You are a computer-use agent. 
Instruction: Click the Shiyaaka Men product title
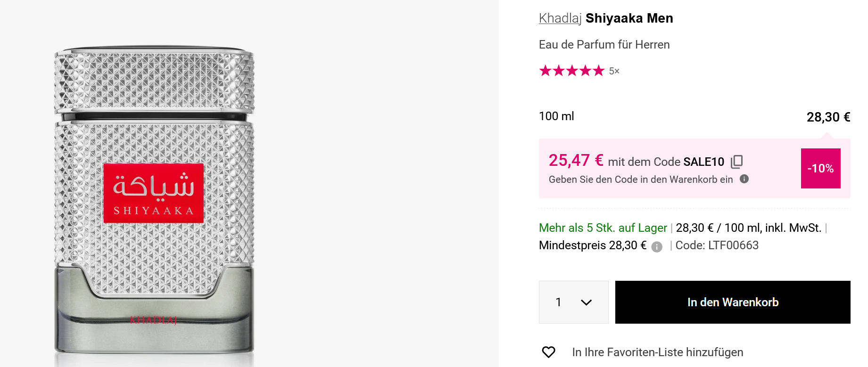(629, 18)
